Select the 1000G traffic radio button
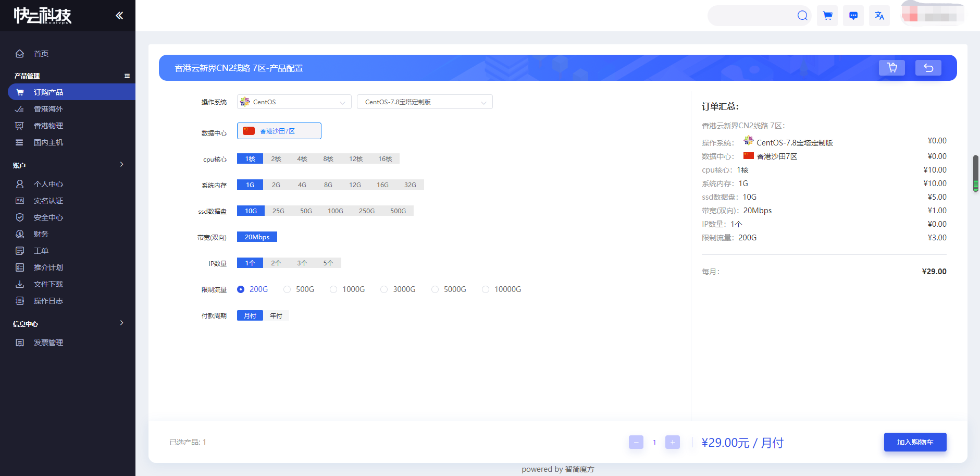Screen dimensions: 980x476 click(333, 289)
